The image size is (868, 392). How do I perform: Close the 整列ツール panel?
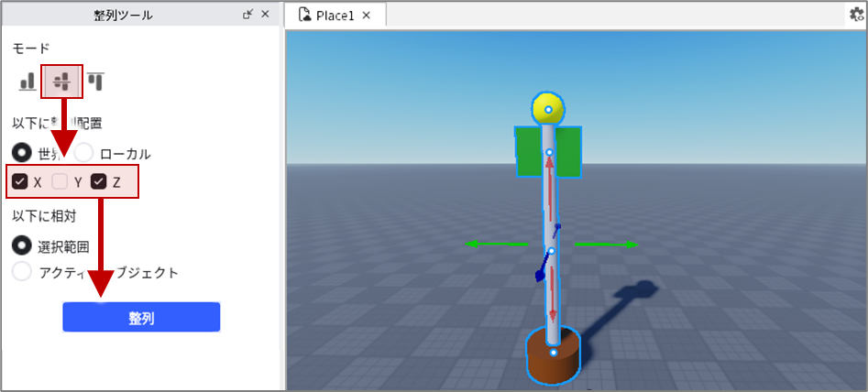pos(265,15)
